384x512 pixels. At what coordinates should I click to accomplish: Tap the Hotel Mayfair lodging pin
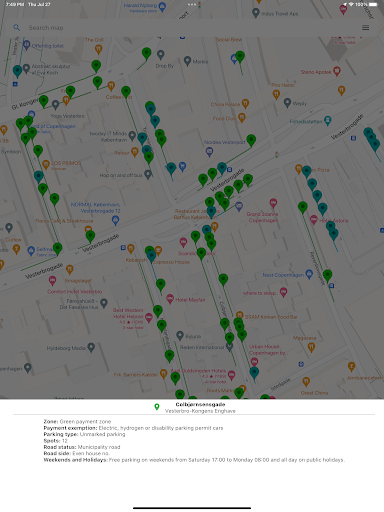coord(170,299)
